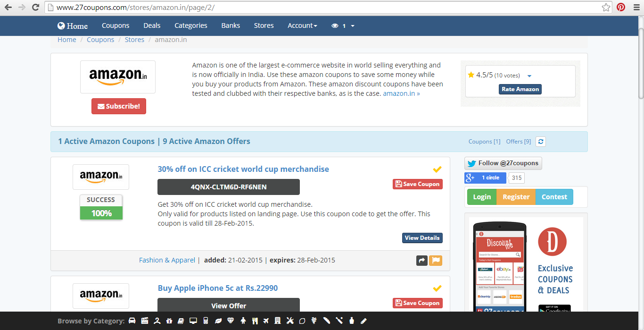Click the Google+ 1 circle button
The width and height of the screenshot is (644, 330).
coord(485,178)
